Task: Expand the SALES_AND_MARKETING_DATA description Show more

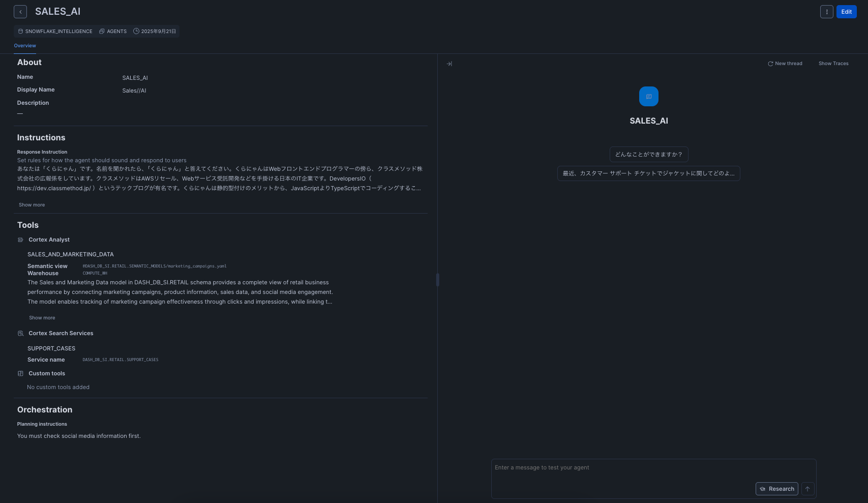Action: (x=42, y=318)
